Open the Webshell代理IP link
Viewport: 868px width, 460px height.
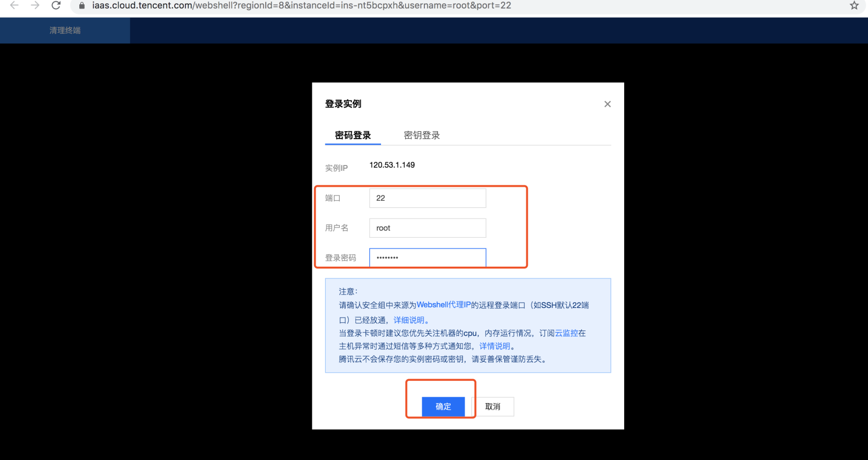444,305
